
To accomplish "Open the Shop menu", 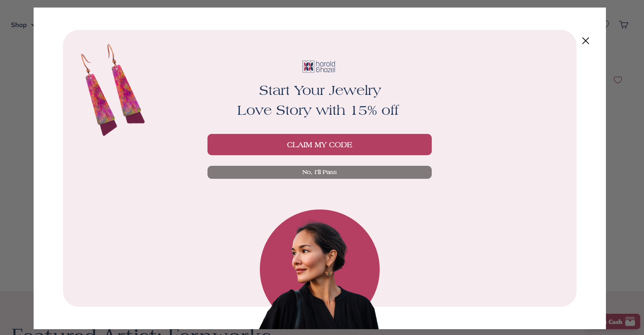I will pos(19,25).
